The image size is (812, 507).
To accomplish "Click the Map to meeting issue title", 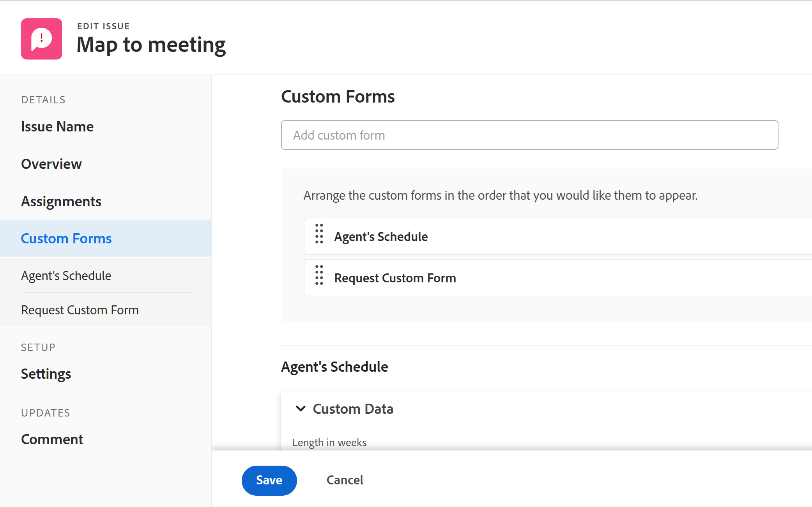I will 151,45.
